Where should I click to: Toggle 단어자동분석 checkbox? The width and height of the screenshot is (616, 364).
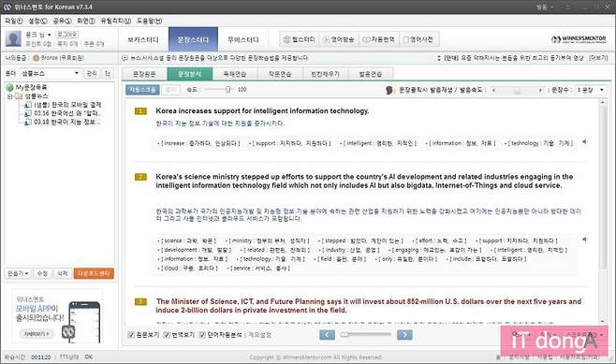click(202, 335)
